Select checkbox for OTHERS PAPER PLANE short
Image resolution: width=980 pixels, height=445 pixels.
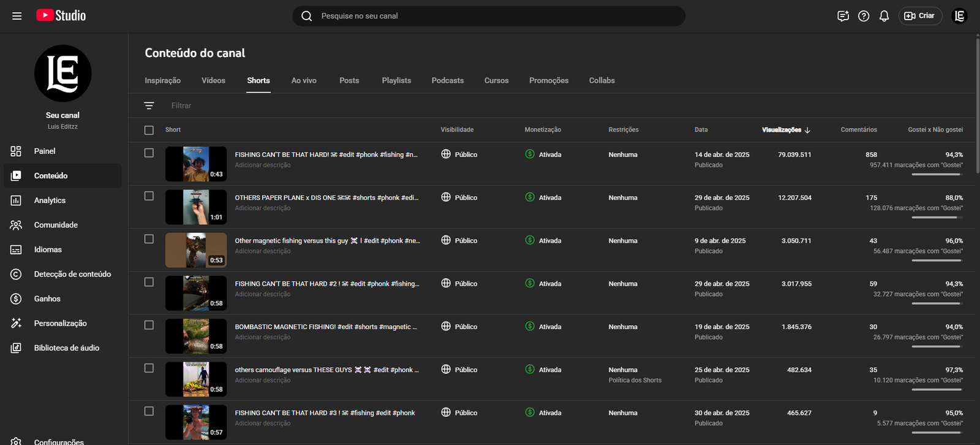149,196
